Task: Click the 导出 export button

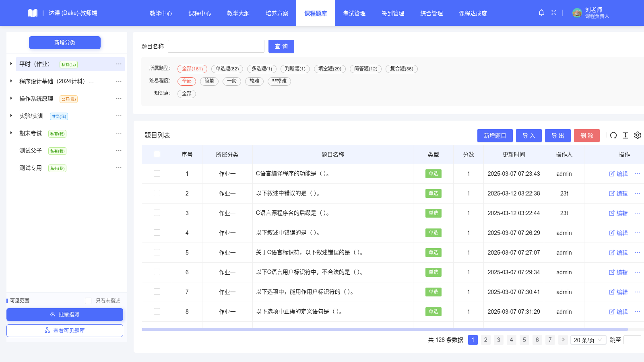Action: point(558,136)
